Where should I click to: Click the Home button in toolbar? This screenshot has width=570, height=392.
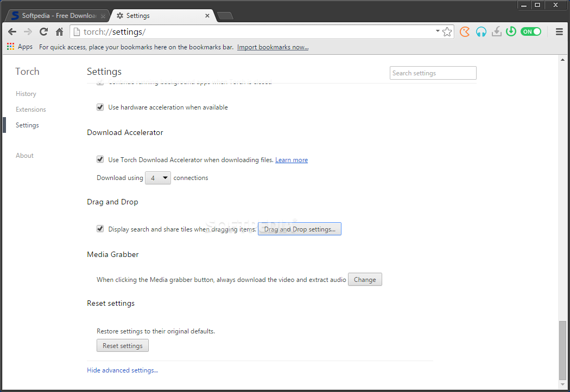(60, 32)
